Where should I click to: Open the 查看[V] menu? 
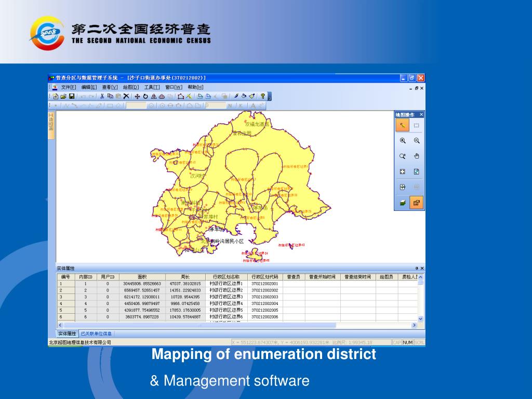tap(110, 87)
